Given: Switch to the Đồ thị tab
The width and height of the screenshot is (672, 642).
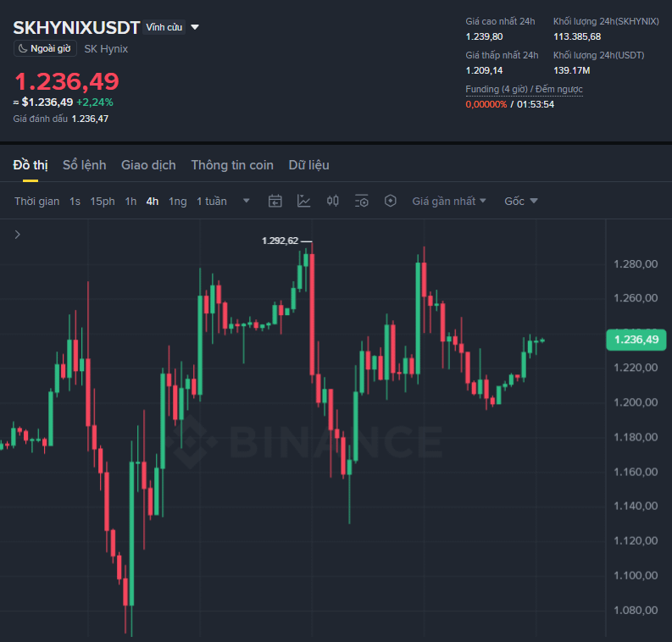Looking at the screenshot, I should pos(31,165).
